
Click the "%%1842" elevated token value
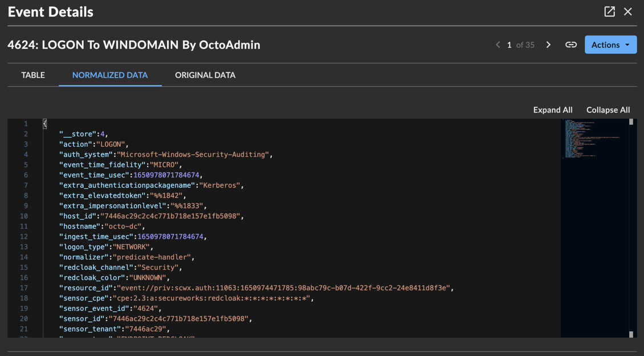click(x=166, y=196)
